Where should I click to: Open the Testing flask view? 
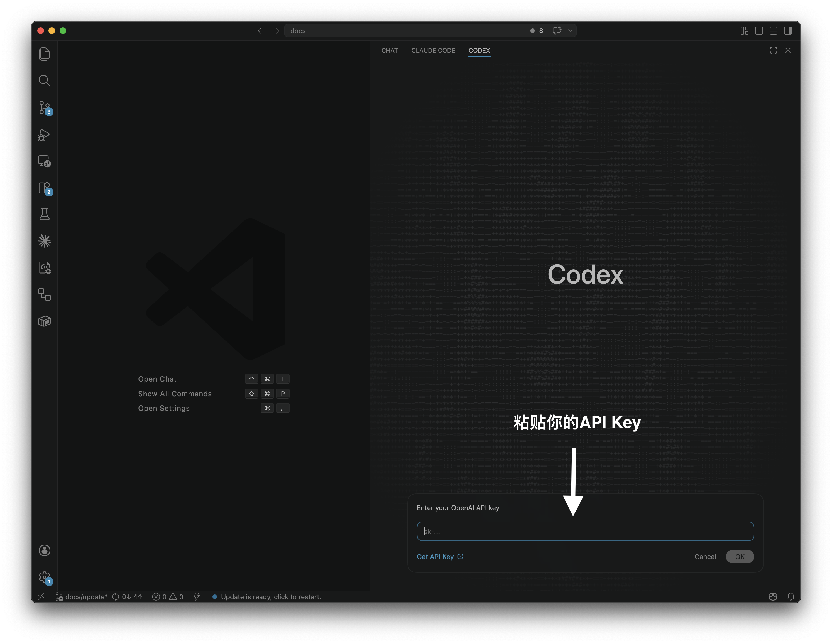click(44, 214)
